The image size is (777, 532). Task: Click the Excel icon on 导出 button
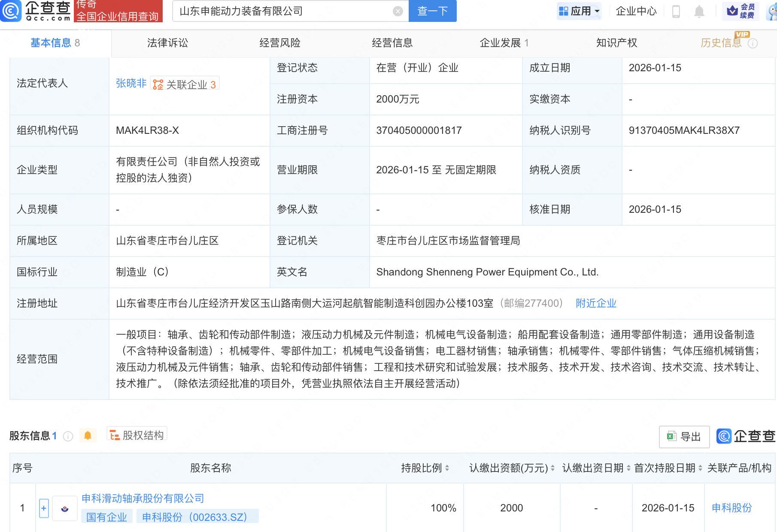671,437
